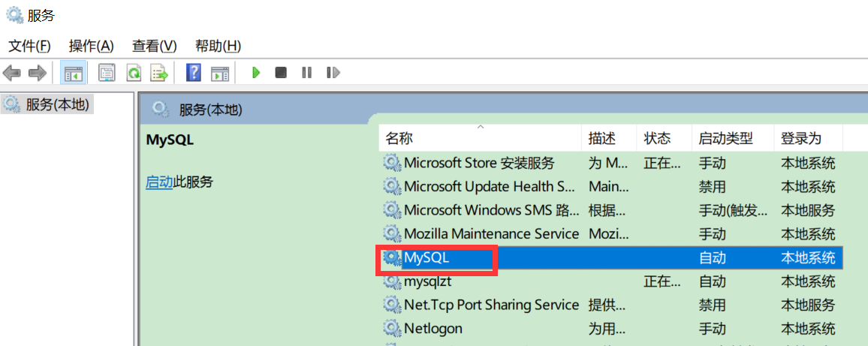
Task: Click the Stop Service square icon
Action: click(282, 73)
